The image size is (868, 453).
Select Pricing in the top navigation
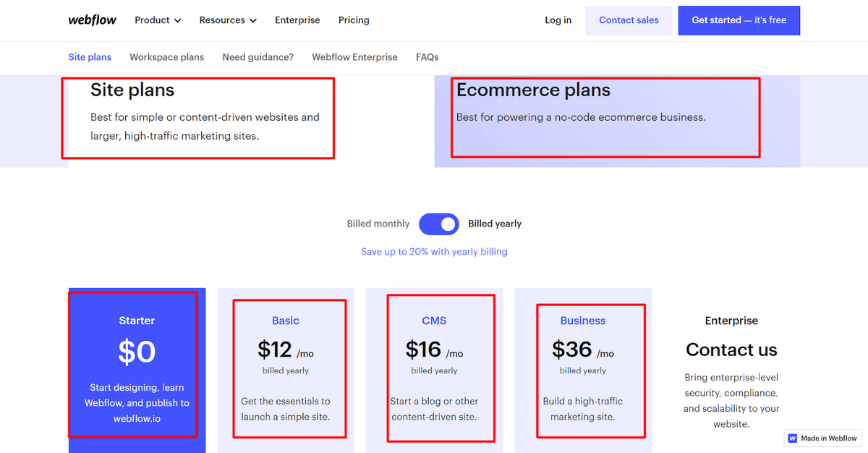(354, 20)
